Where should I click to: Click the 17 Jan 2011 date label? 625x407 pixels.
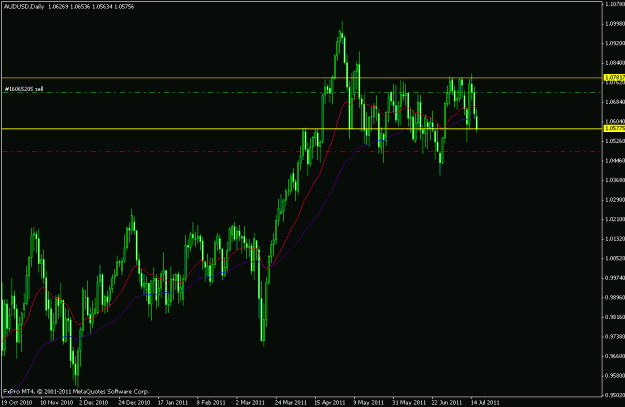coord(173,402)
